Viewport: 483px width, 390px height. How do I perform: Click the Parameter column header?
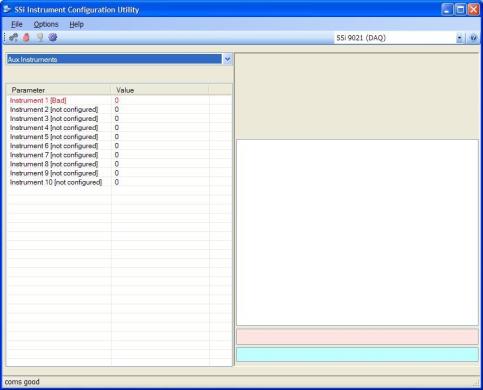tap(59, 90)
